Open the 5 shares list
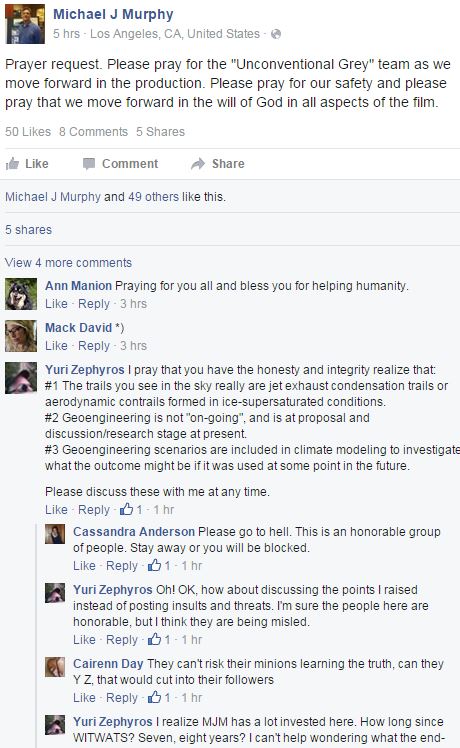The width and height of the screenshot is (460, 748). pos(28,229)
